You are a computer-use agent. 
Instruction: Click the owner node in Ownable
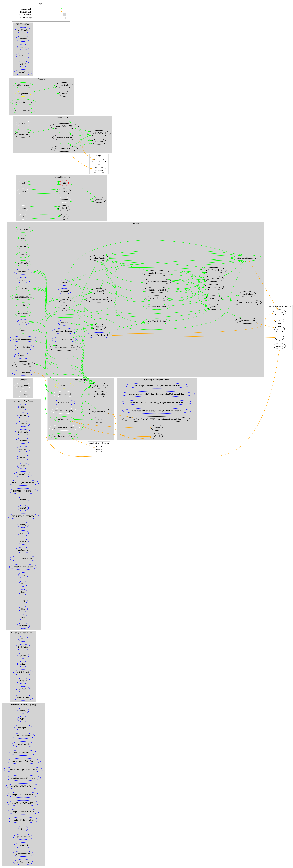point(64,94)
